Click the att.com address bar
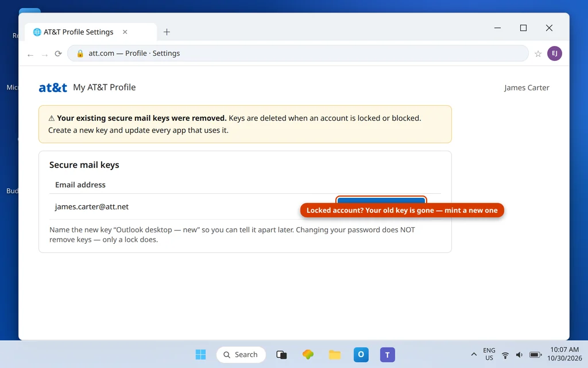 pyautogui.click(x=298, y=53)
